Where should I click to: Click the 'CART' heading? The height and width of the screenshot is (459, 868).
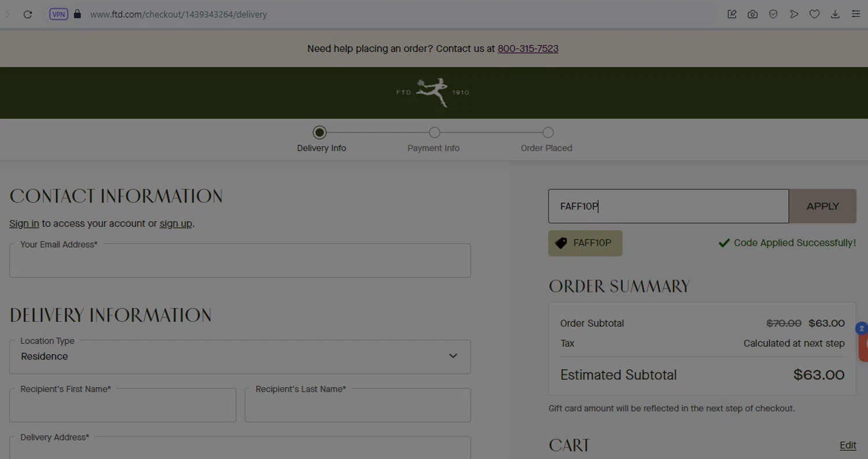(569, 445)
